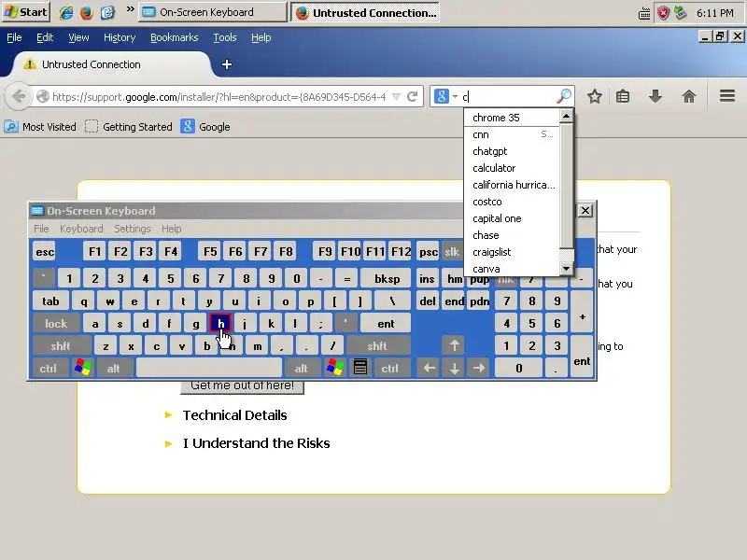Toggle the left ctrl key
747x560 pixels.
click(x=49, y=368)
